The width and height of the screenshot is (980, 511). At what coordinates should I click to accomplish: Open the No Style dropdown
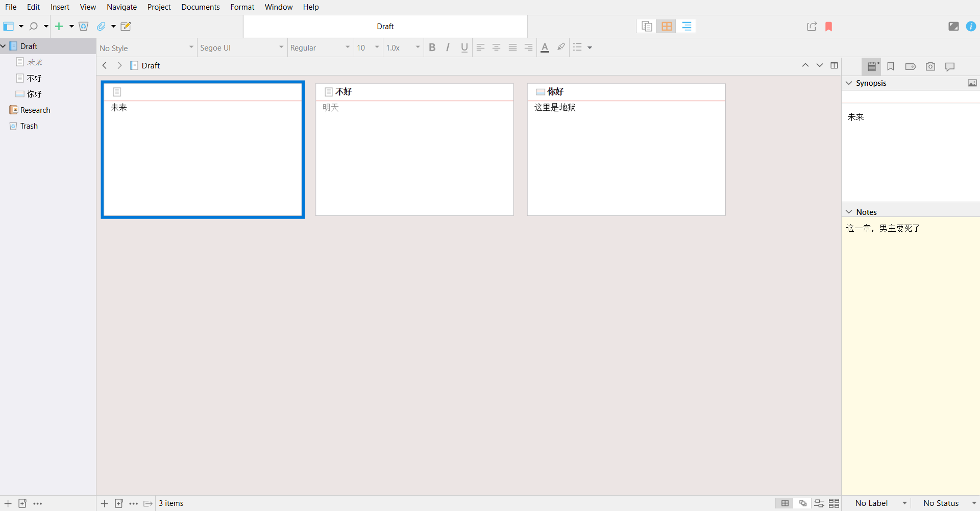[146, 48]
